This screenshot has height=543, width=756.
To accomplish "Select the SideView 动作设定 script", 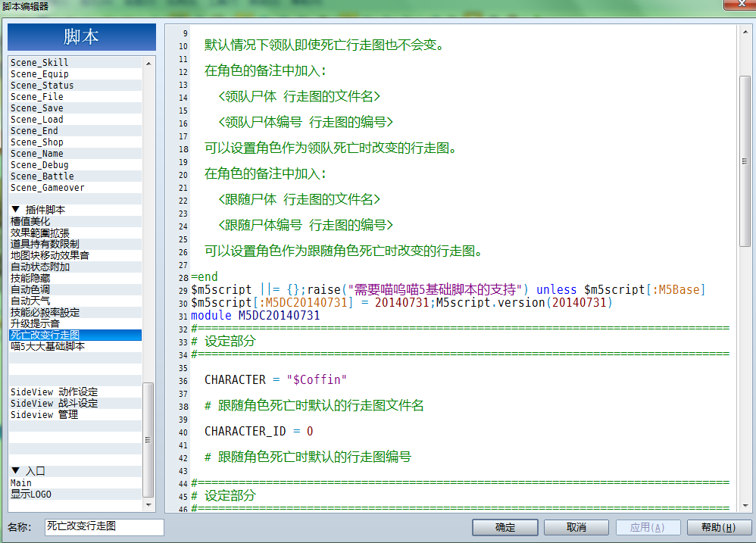I will 76,392.
